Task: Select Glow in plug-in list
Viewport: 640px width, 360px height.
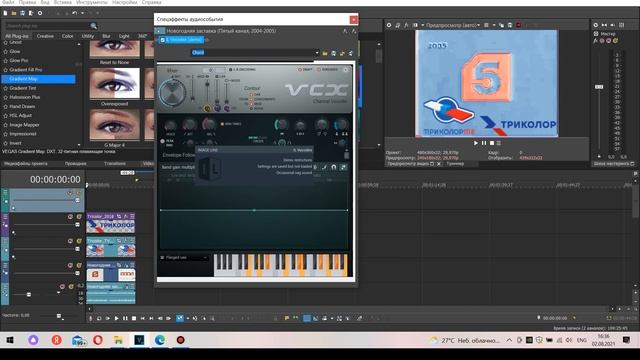Action: [x=15, y=51]
